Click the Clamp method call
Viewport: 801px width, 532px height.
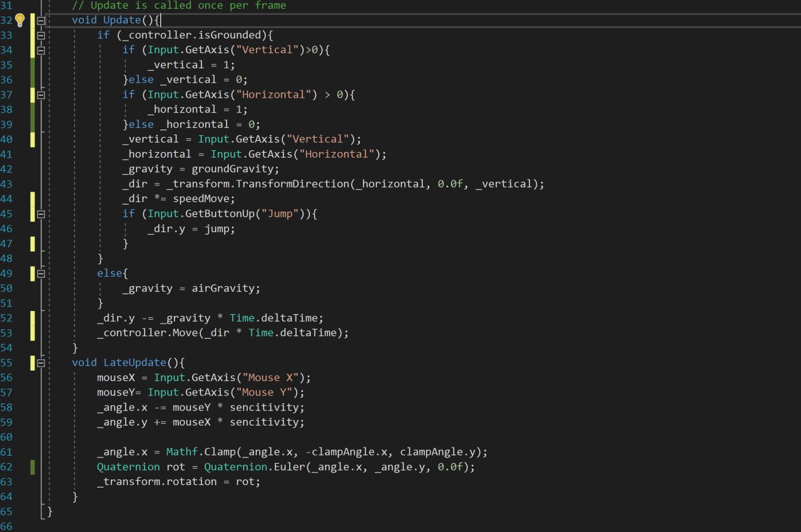coord(219,452)
